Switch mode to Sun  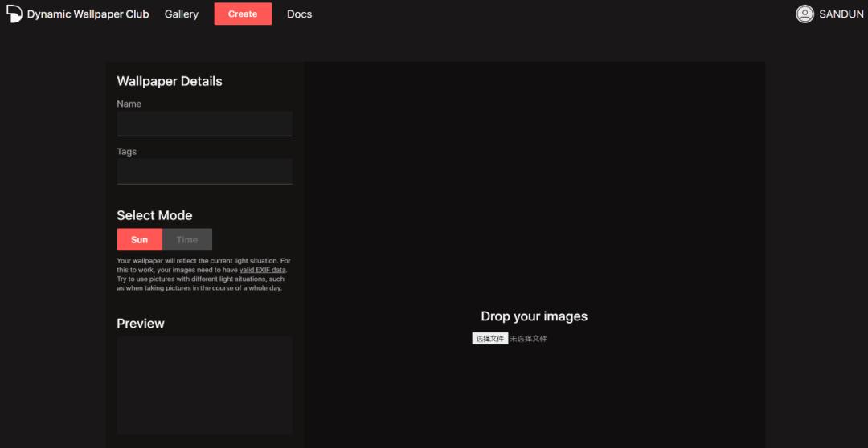[140, 239]
